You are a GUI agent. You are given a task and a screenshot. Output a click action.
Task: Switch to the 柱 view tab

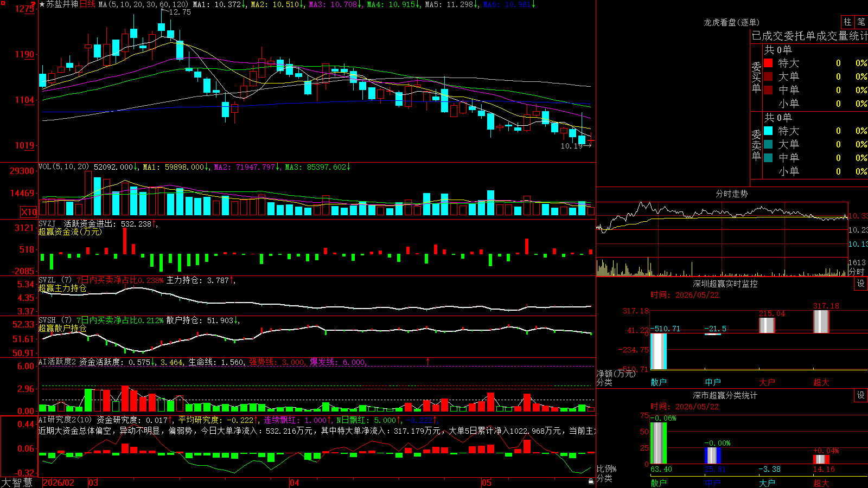click(847, 22)
